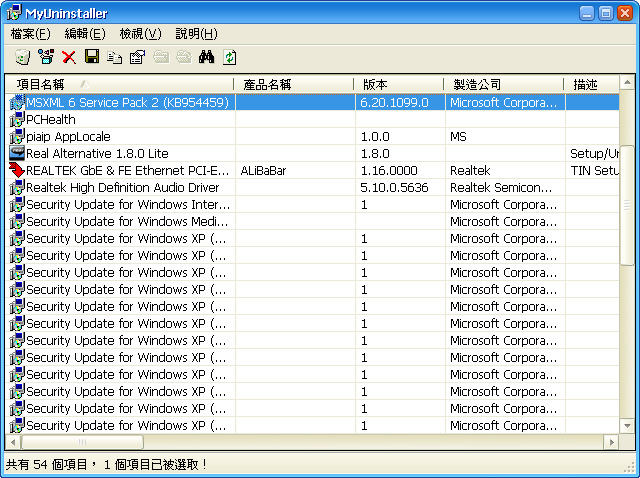Image resolution: width=640 pixels, height=478 pixels.
Task: Sort by the 製造公司 column header
Action: 504,84
